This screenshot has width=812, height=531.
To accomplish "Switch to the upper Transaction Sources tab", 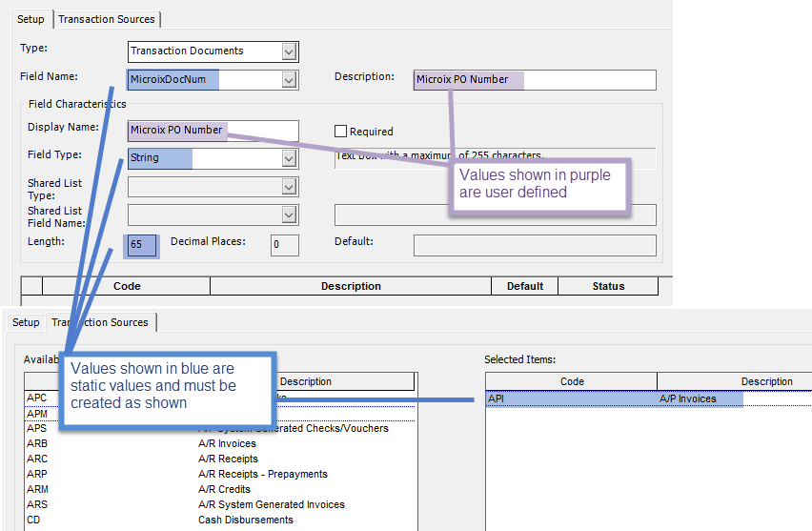I will pyautogui.click(x=107, y=19).
